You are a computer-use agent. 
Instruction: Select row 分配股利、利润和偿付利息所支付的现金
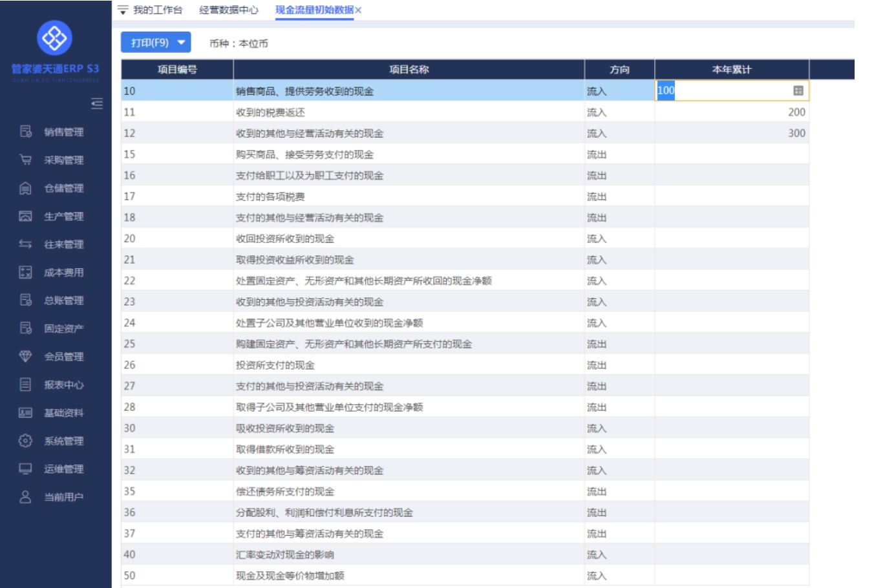(465, 512)
